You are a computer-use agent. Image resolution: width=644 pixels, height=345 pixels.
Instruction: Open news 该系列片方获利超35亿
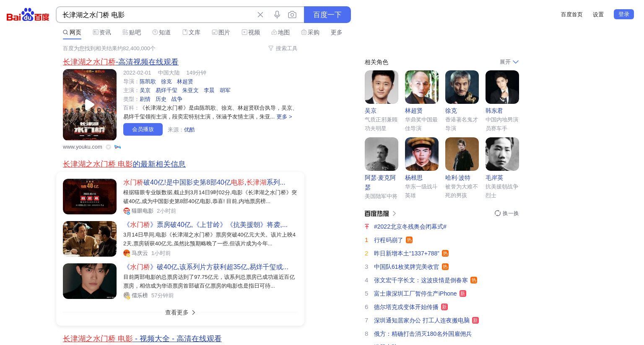point(206,267)
